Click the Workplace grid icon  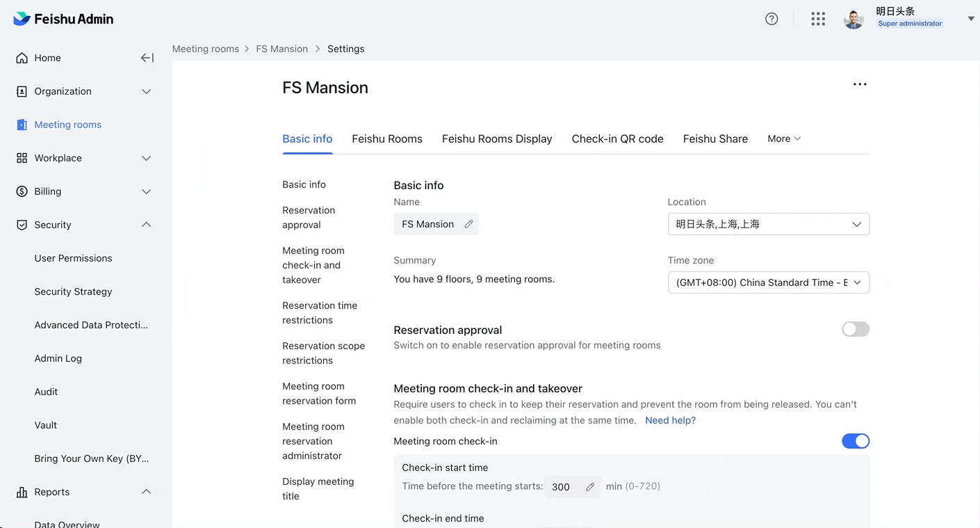pos(20,158)
